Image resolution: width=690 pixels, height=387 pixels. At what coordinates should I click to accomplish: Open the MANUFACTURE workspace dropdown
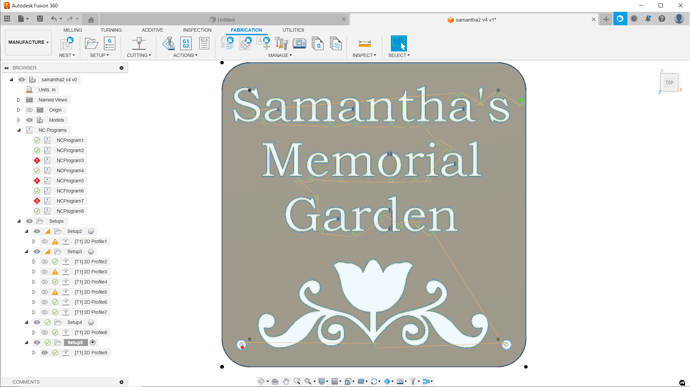pos(28,42)
